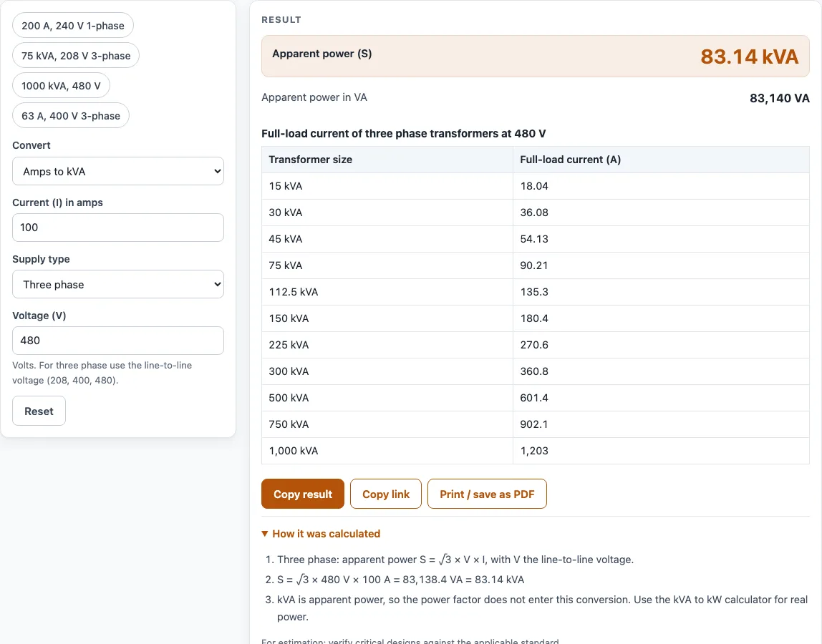Select the 83,140 VA value

[780, 98]
